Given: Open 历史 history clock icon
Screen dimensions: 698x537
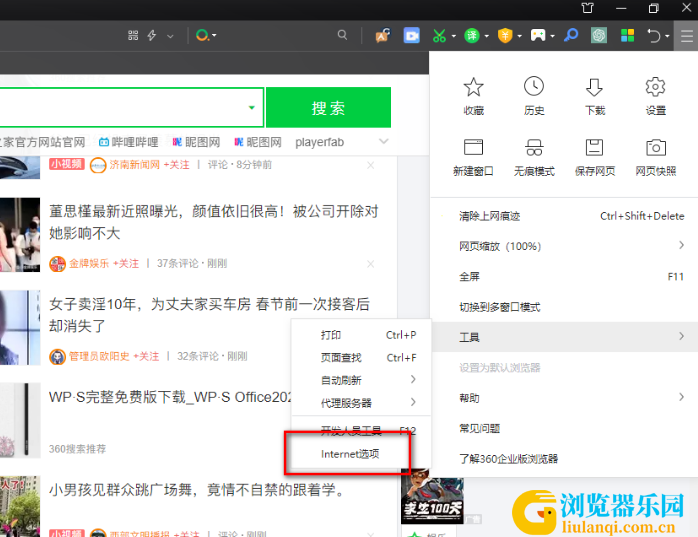Looking at the screenshot, I should pyautogui.click(x=534, y=86).
